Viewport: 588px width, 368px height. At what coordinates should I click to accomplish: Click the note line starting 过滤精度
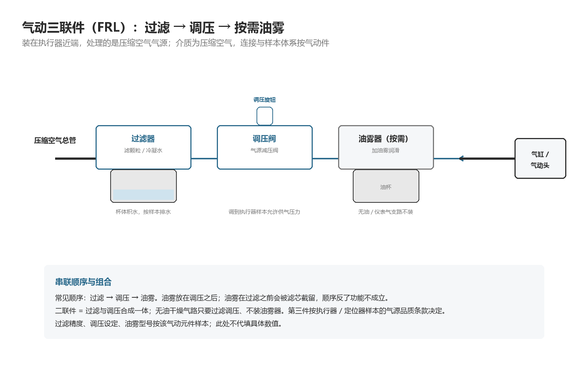click(169, 324)
